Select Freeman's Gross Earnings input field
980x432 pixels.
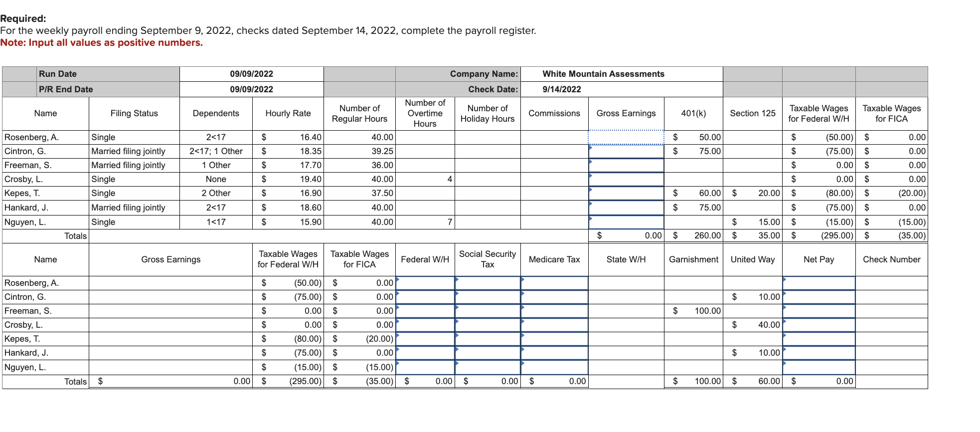coord(626,165)
